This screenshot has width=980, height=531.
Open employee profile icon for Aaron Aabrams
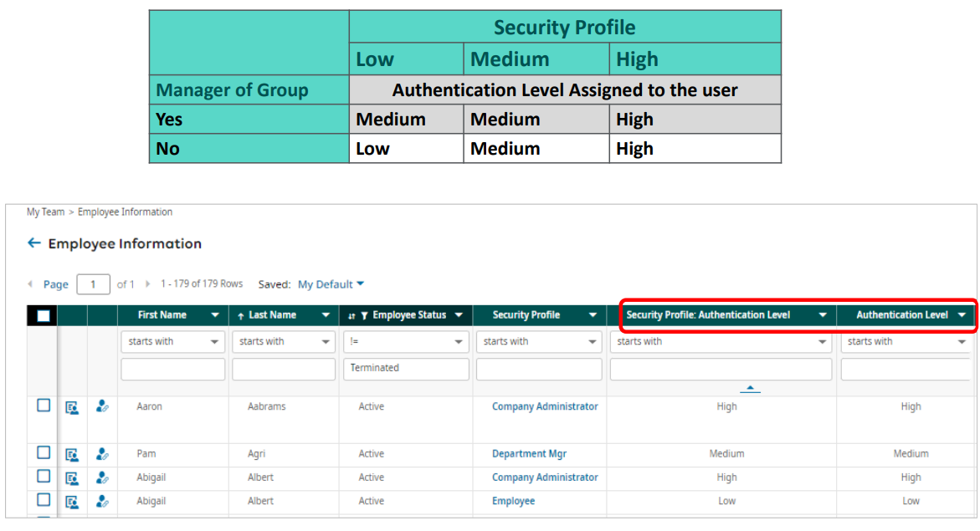(72, 408)
